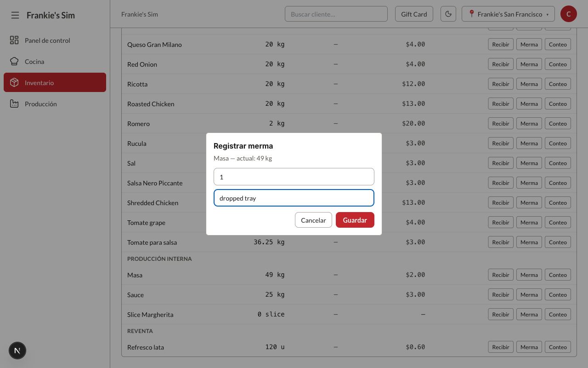
Task: Click Conteo for Ricotta
Action: 558,84
